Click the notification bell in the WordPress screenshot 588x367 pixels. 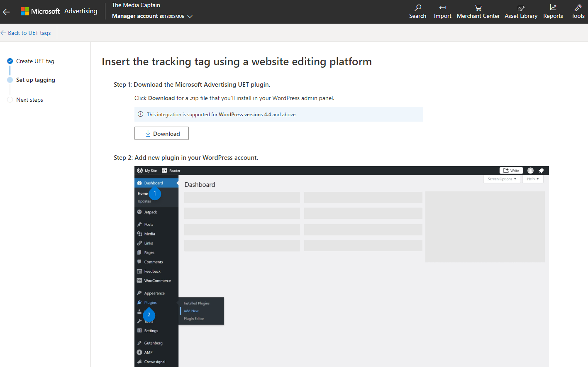541,171
